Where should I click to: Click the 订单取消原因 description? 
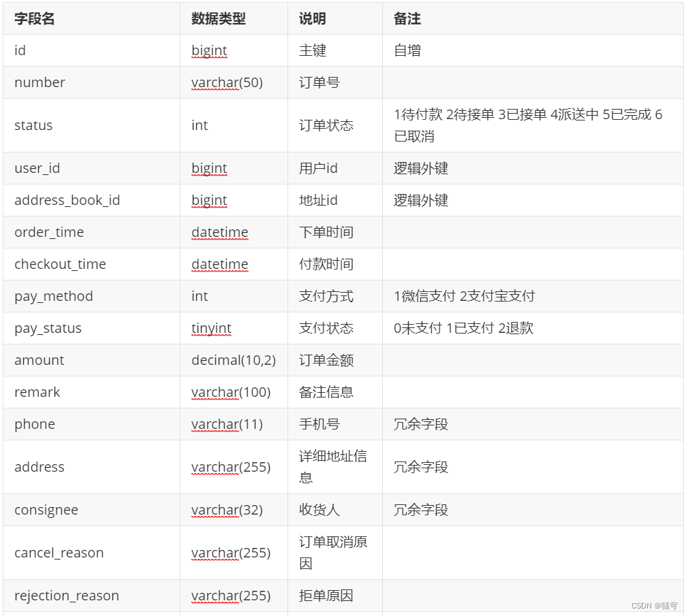(332, 553)
